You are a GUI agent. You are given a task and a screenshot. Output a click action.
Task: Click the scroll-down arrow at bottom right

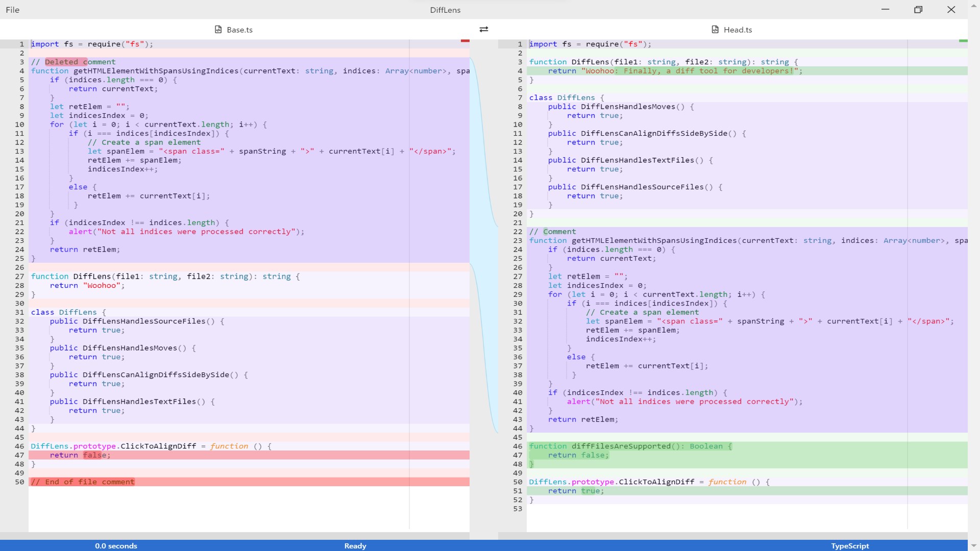(x=974, y=545)
